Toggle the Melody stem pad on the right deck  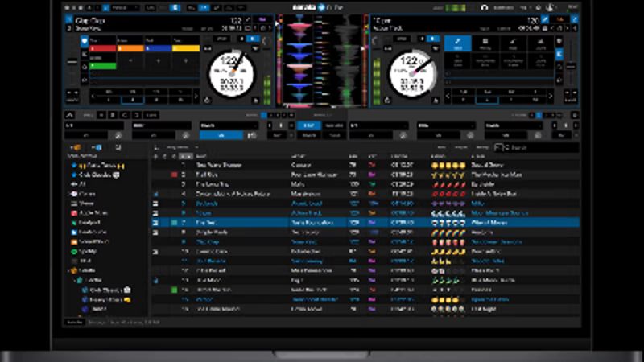coord(485,43)
